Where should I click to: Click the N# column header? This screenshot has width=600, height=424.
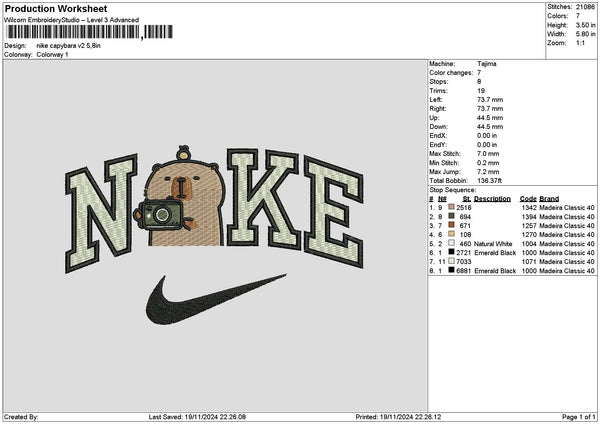click(442, 199)
